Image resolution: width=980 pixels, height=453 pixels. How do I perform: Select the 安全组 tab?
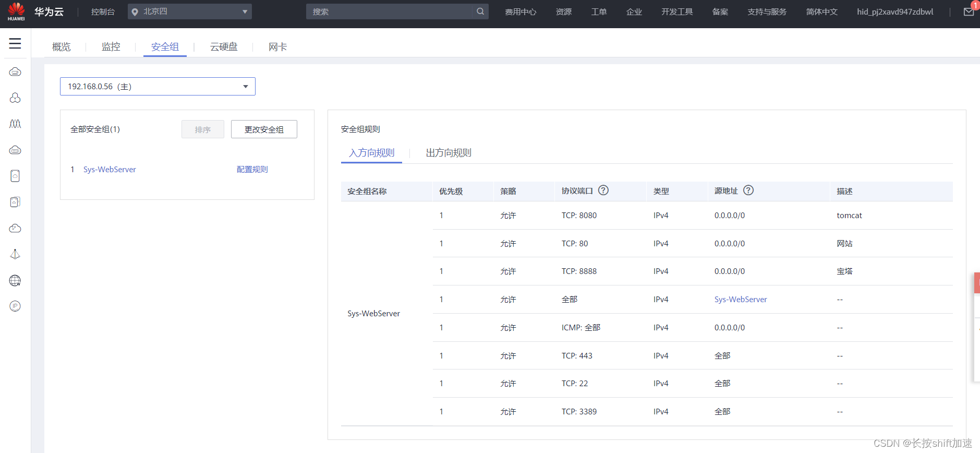(165, 47)
